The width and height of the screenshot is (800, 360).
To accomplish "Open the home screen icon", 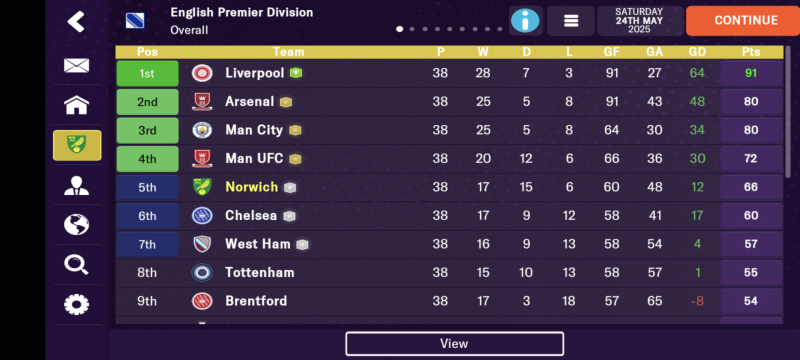I will pyautogui.click(x=77, y=105).
